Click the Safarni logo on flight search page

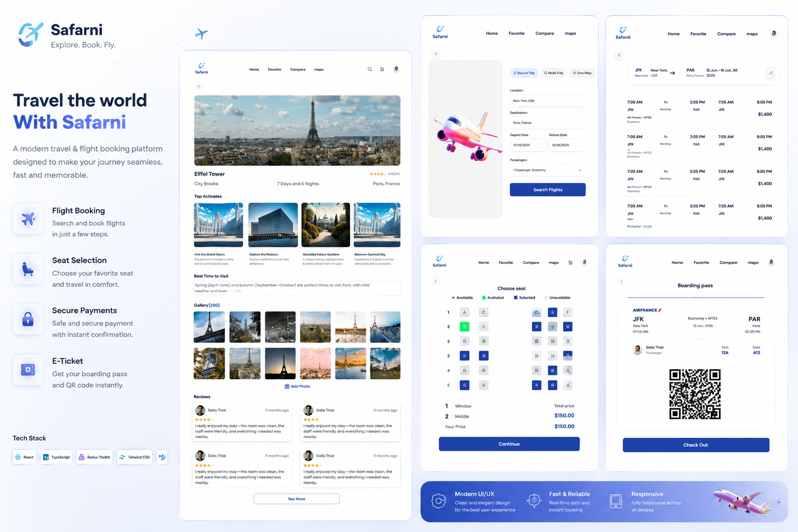(x=440, y=32)
